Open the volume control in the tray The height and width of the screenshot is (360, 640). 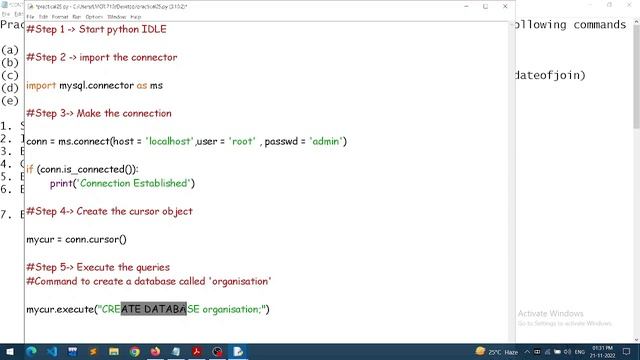pos(567,352)
